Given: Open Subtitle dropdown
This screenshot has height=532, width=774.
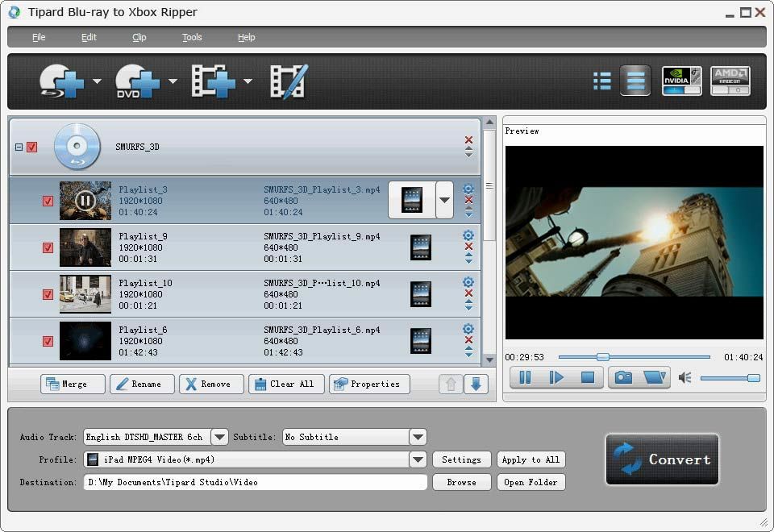Looking at the screenshot, I should pyautogui.click(x=418, y=437).
